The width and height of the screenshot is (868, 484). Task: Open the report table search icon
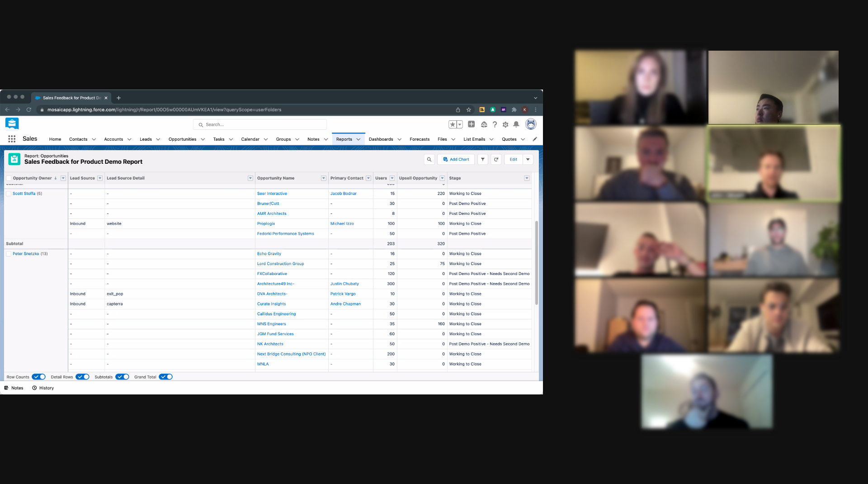point(429,159)
